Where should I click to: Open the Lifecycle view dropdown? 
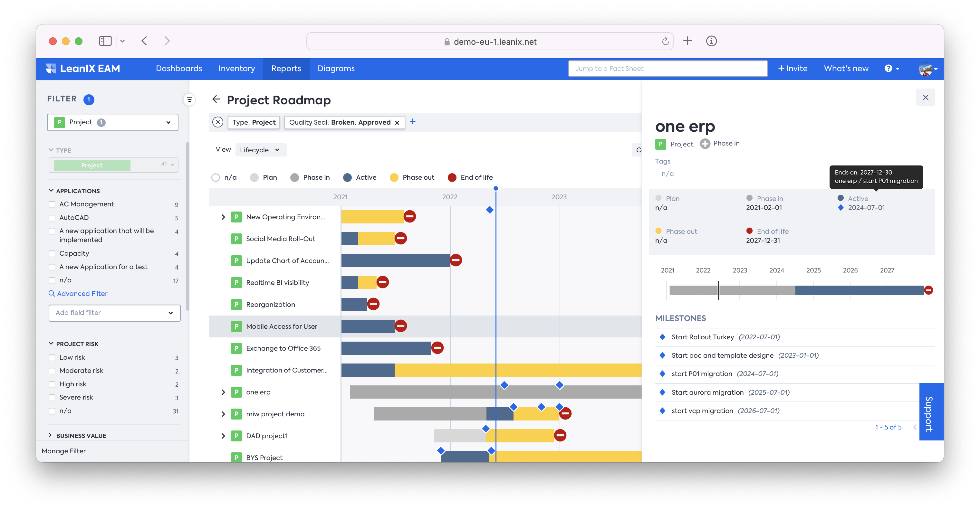click(x=260, y=150)
